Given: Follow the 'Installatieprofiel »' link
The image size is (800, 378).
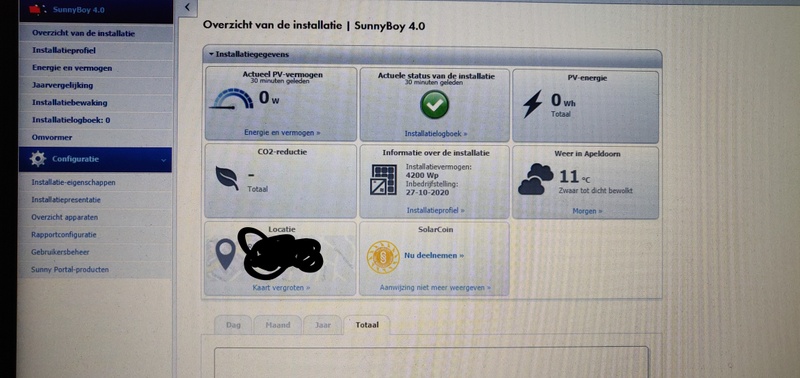Looking at the screenshot, I should [x=435, y=210].
